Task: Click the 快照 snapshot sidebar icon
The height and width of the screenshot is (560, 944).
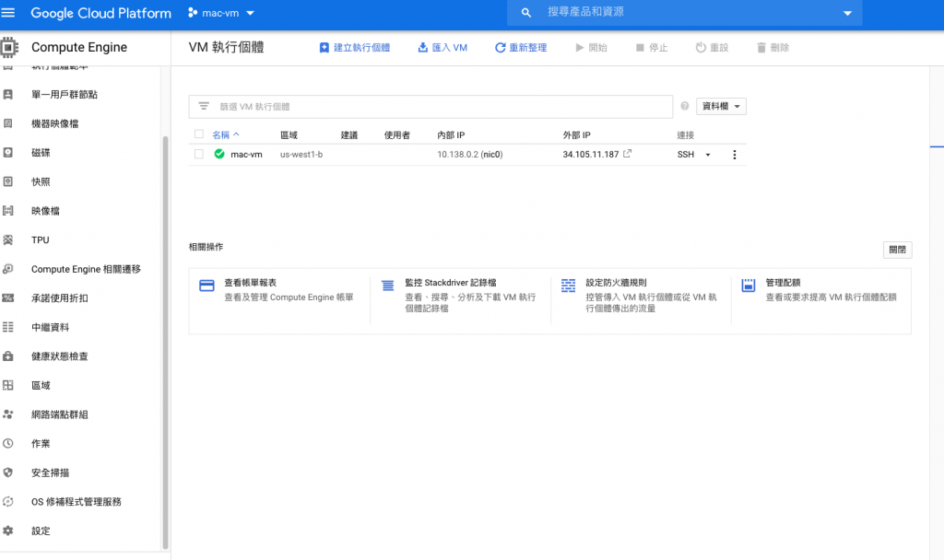Action: click(7, 181)
